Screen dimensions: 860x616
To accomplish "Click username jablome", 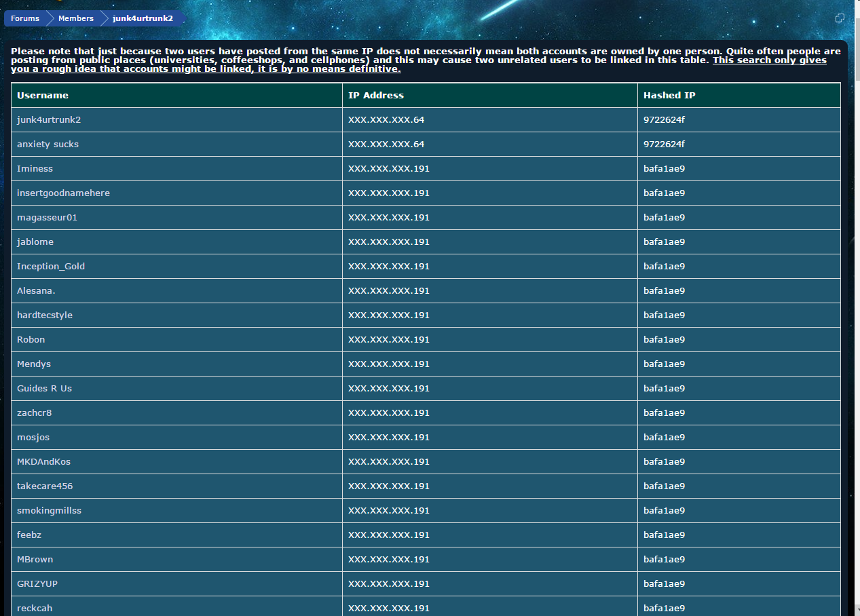I will click(x=35, y=242).
